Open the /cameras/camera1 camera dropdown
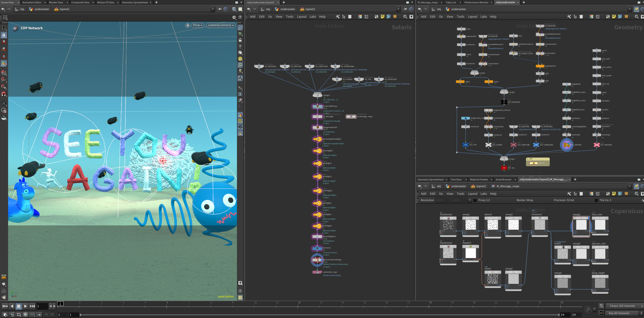Viewport: 644px width, 318px height. 221,25
